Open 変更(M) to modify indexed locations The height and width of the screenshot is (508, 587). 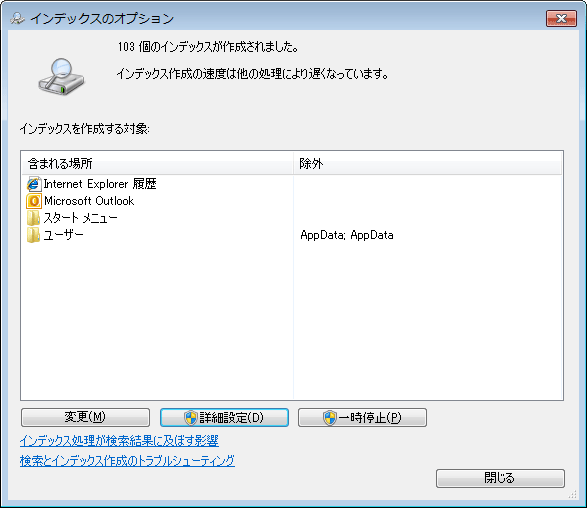coord(85,417)
